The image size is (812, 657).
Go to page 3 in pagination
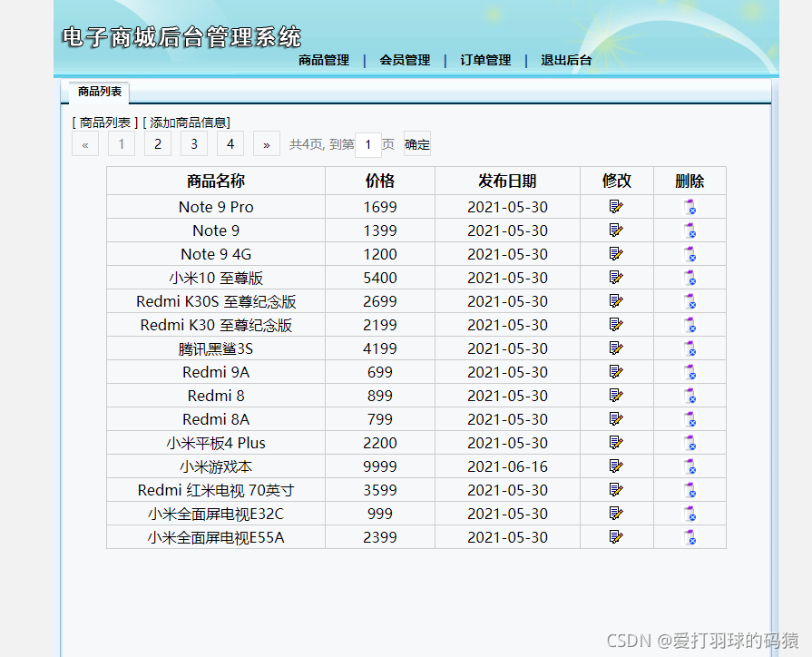coord(193,143)
